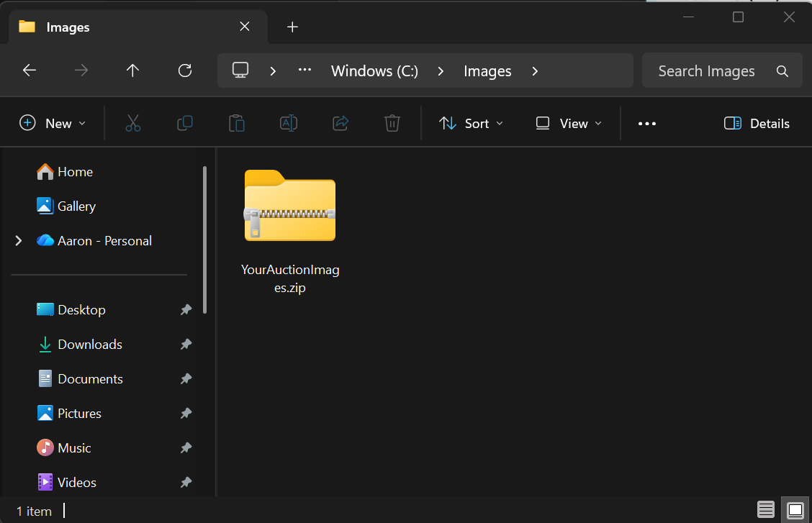Click the forward navigation arrow
812x523 pixels.
tap(81, 71)
